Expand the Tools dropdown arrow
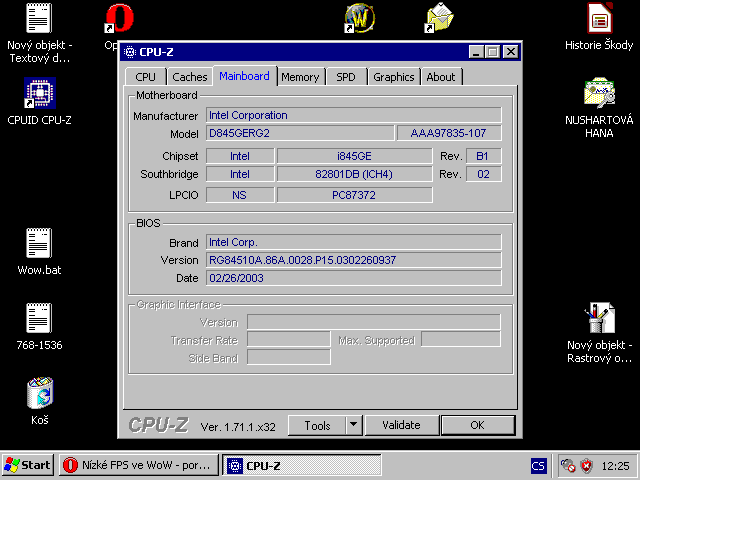The image size is (738, 556). point(353,425)
